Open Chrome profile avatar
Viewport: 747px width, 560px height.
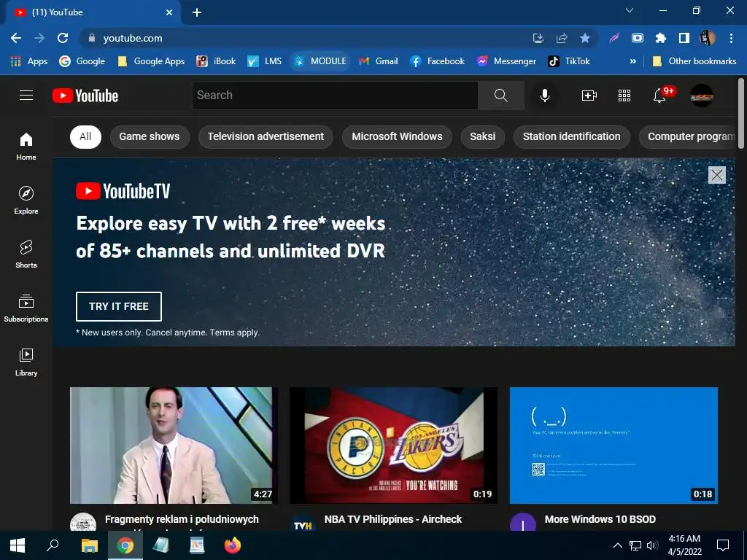tap(708, 38)
